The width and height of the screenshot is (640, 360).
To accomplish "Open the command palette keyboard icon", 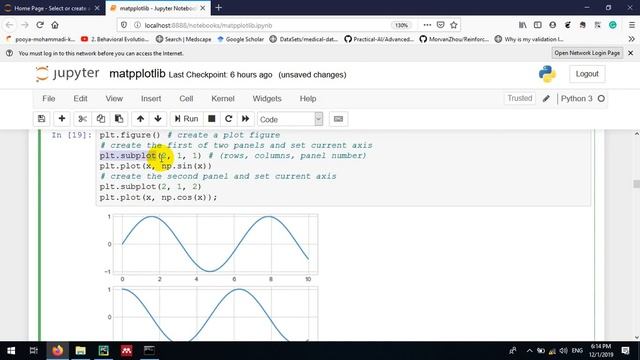I will (x=338, y=119).
